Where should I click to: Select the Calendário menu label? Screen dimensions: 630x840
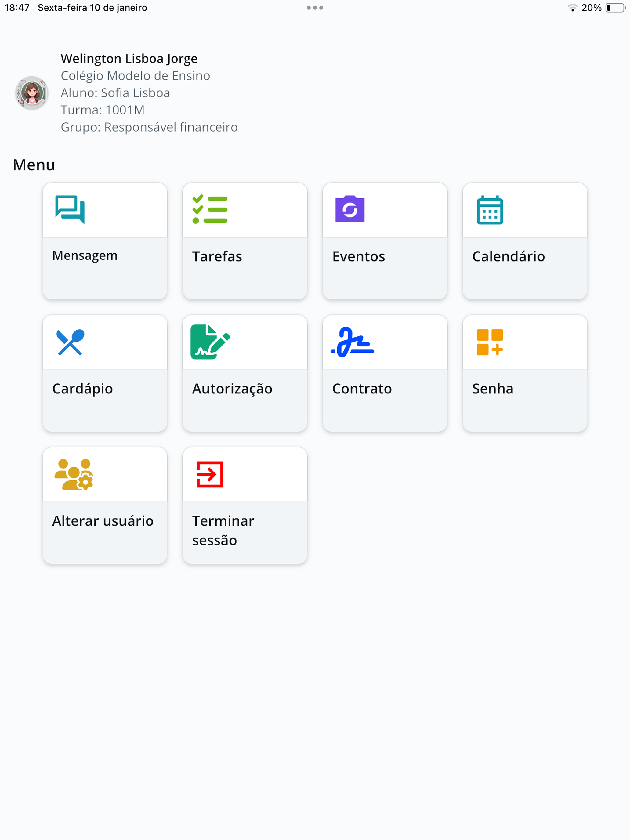point(509,256)
